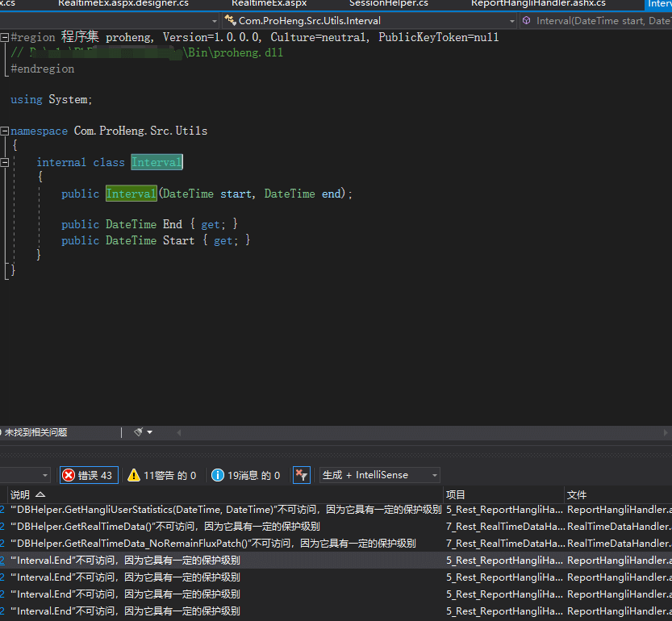Open the ReportHangliHandler.ashx.cs tab

(538, 4)
